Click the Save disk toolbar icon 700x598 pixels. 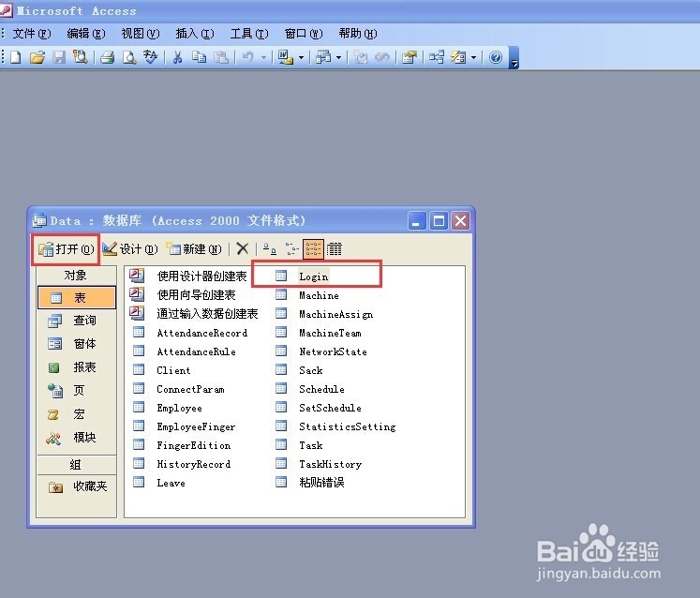pos(59,57)
